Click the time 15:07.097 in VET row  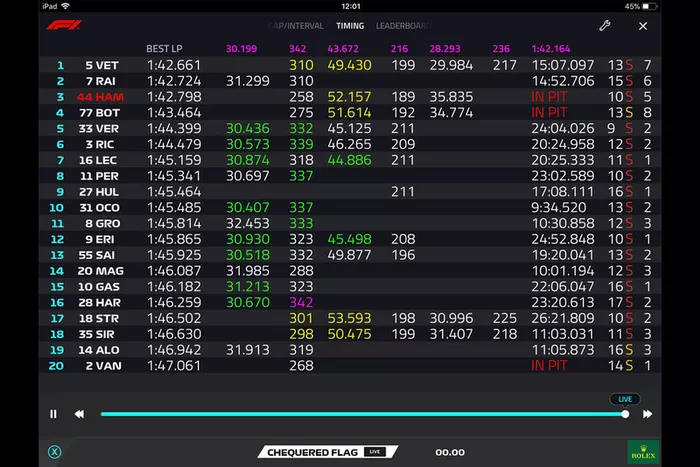coord(562,65)
